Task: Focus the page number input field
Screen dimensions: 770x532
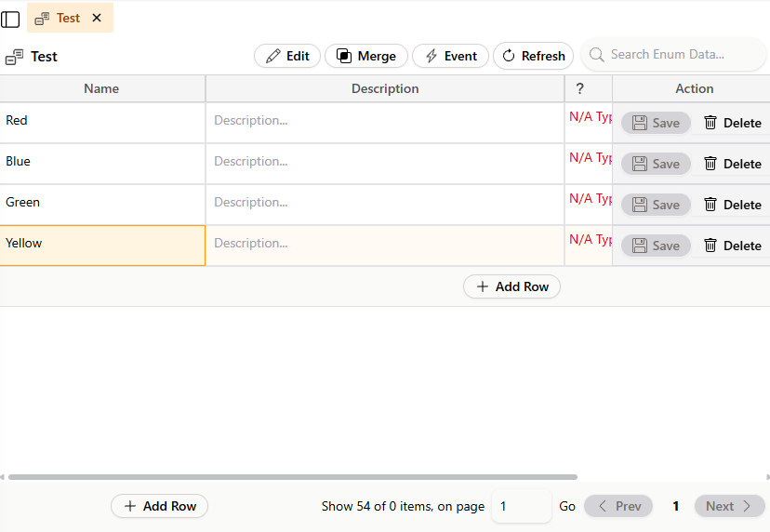Action: tap(521, 506)
